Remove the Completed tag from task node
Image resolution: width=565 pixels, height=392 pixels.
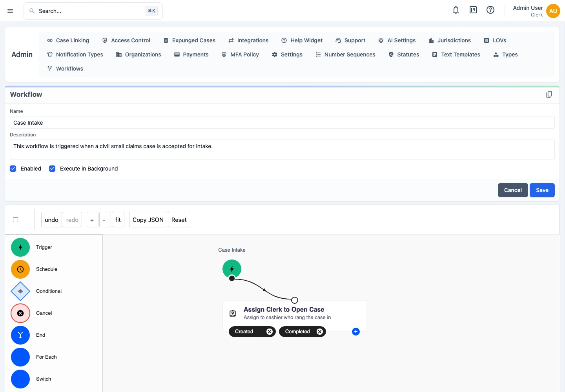(320, 332)
